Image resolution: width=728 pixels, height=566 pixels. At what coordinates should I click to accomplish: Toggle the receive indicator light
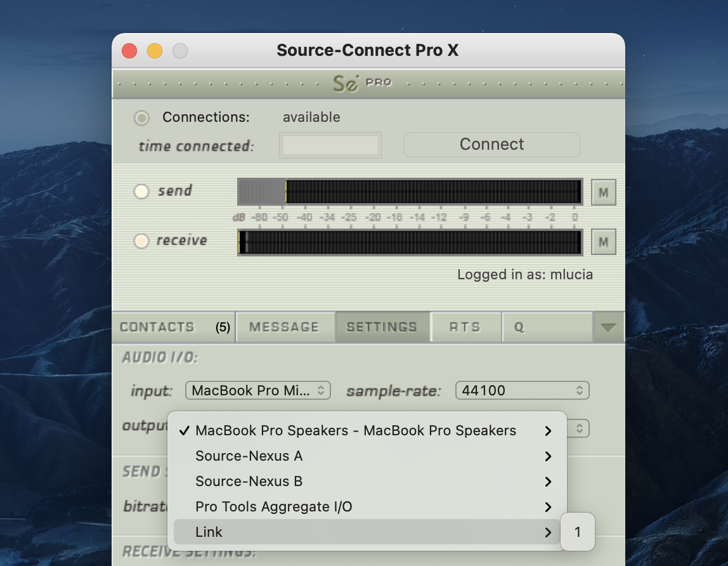141,241
